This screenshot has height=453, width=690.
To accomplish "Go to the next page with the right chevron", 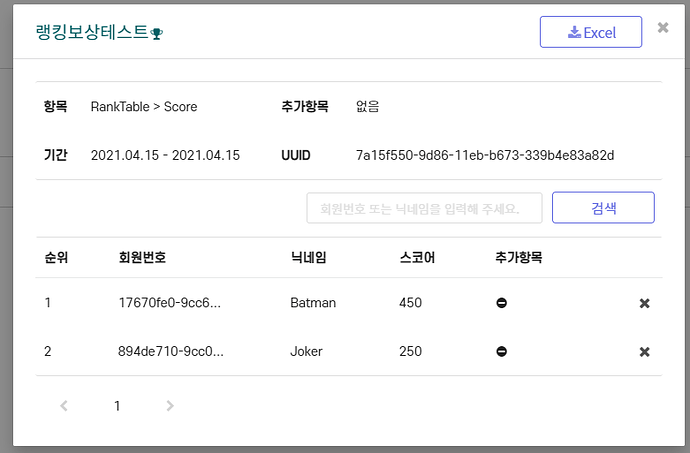I will [x=170, y=406].
